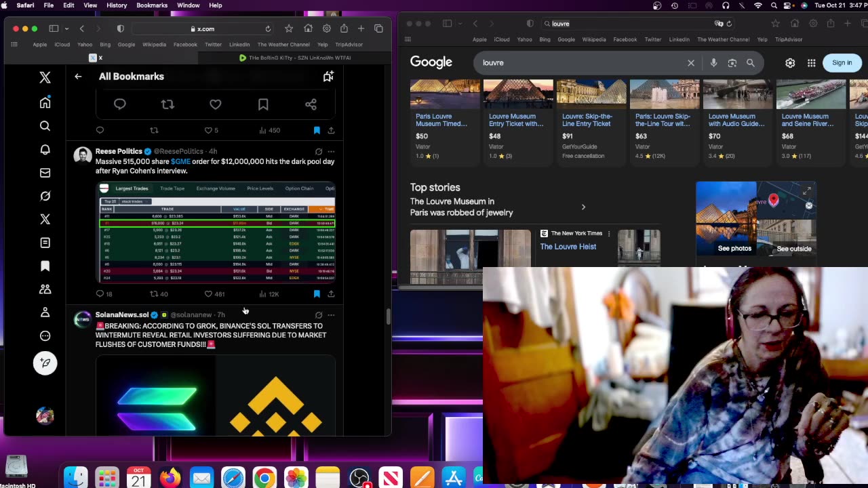Click the Google Sign in button
This screenshot has width=868, height=488.
842,62
